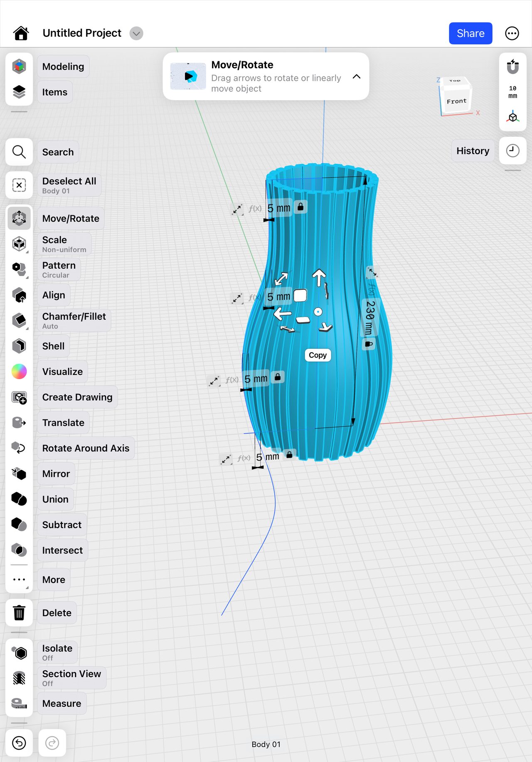Undo the last action
Image resolution: width=532 pixels, height=762 pixels.
(19, 743)
